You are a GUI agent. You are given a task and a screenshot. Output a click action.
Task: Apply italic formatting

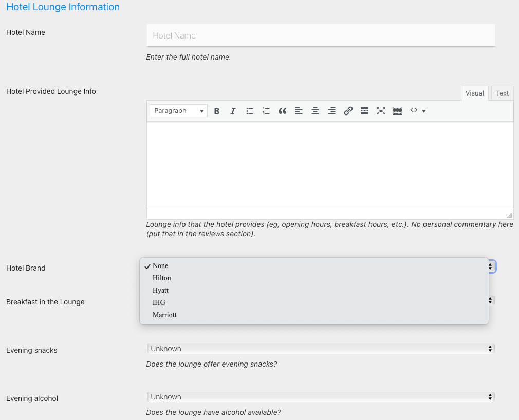coord(233,111)
